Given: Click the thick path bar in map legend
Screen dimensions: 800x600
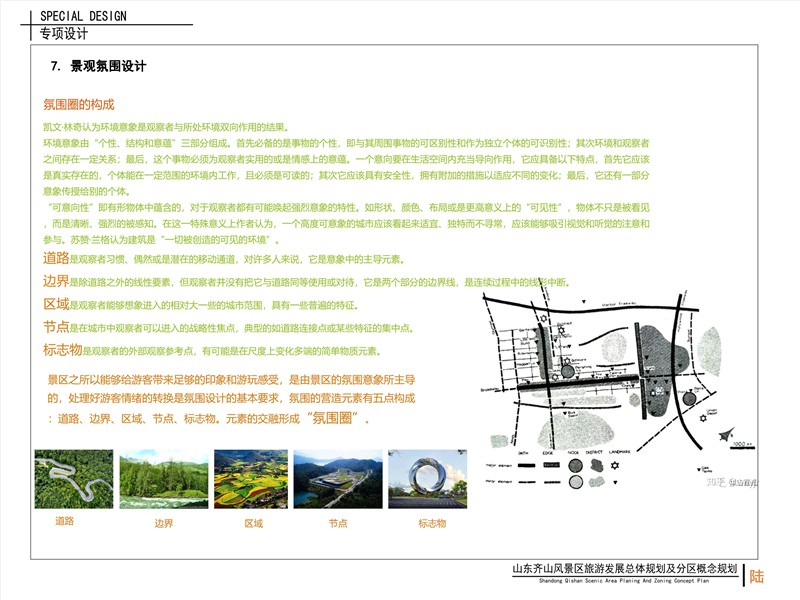Looking at the screenshot, I should click(527, 465).
